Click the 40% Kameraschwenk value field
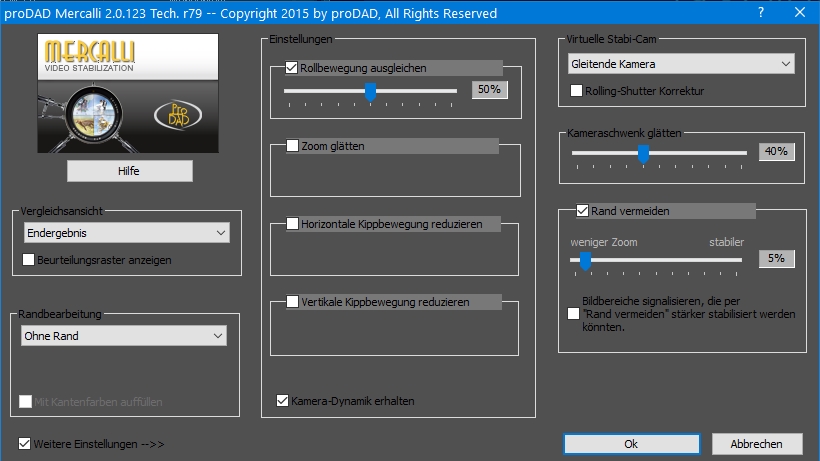Screen dimensions: 820x461 pos(777,152)
